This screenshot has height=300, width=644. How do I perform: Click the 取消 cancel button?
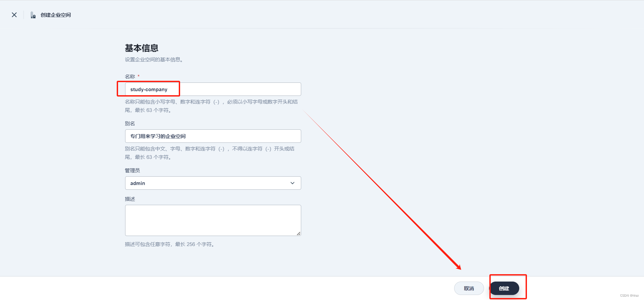(x=469, y=288)
